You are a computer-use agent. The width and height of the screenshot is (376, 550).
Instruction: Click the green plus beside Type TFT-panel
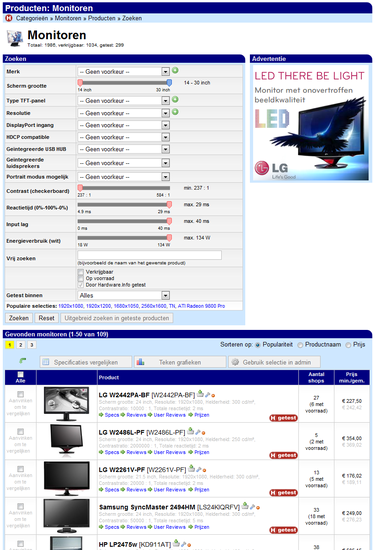click(x=175, y=100)
